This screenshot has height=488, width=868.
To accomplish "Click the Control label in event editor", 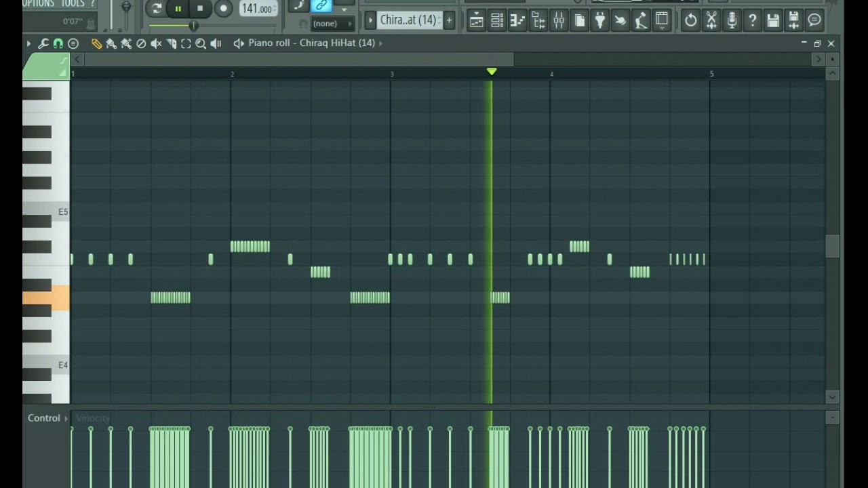I will tap(43, 418).
